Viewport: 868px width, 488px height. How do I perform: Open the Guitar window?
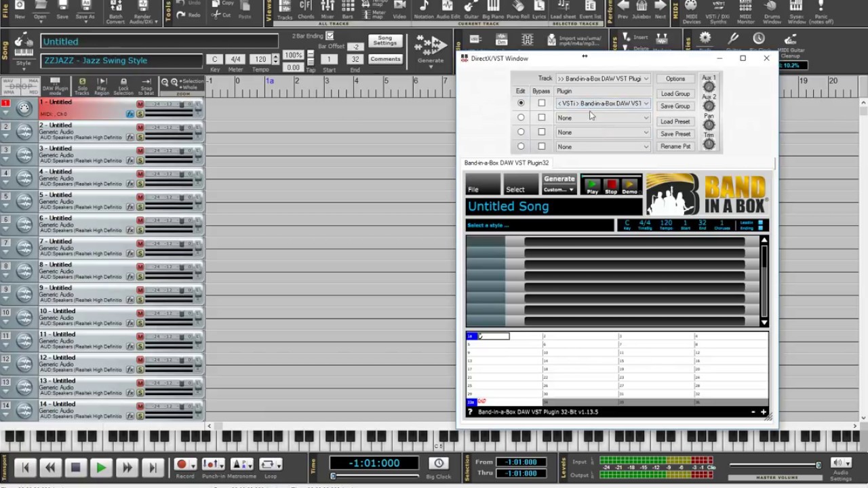(471, 9)
